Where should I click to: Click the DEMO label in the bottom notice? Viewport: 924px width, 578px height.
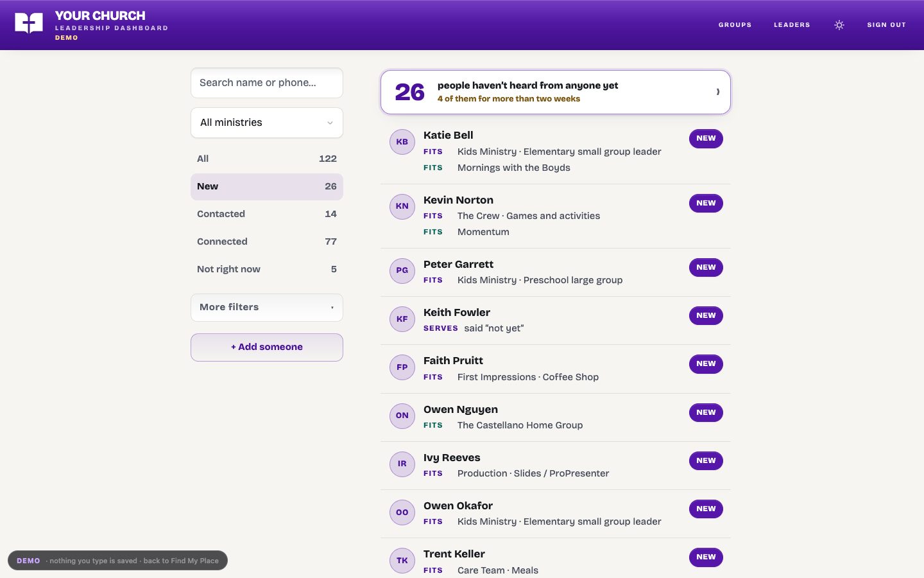(28, 561)
